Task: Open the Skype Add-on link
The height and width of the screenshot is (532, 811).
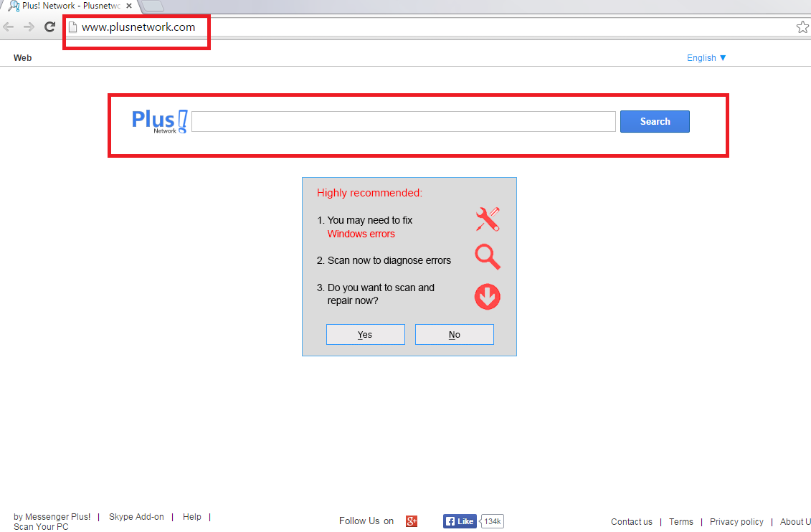Action: (136, 517)
